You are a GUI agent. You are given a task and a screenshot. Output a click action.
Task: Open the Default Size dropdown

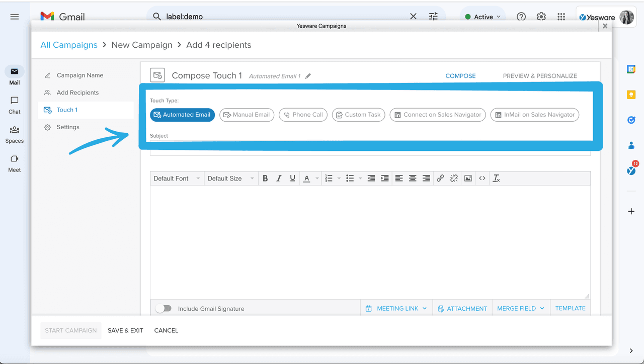point(231,178)
